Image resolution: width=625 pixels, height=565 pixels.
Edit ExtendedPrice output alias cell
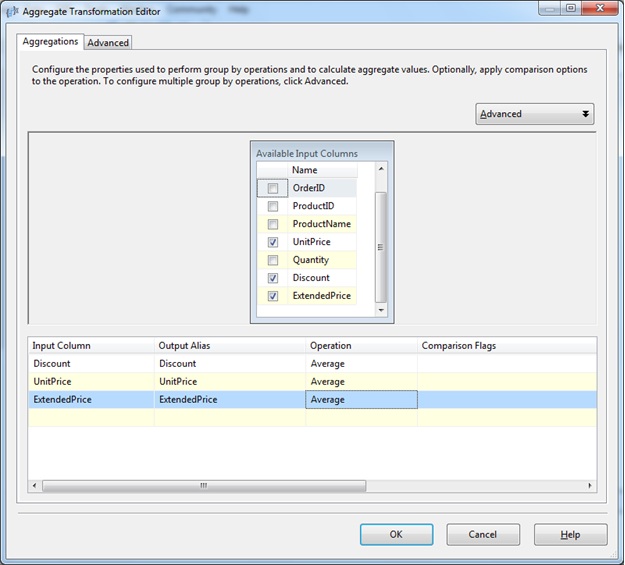(x=230, y=400)
